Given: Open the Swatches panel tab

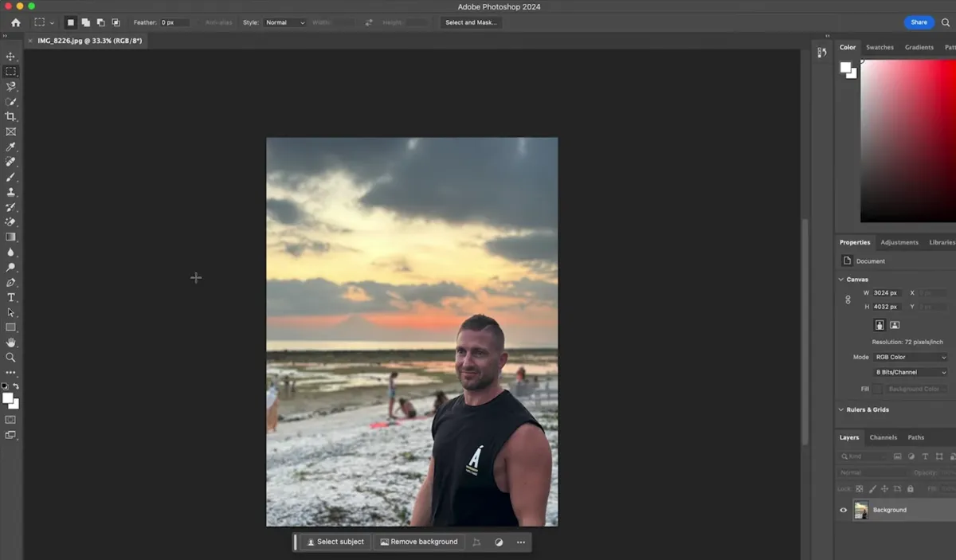Looking at the screenshot, I should [x=880, y=47].
